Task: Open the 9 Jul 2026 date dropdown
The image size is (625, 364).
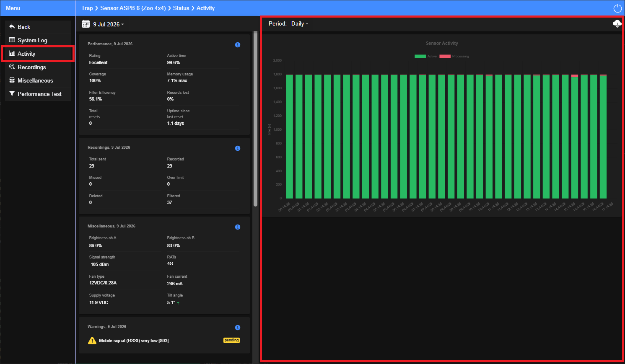Action: 108,24
